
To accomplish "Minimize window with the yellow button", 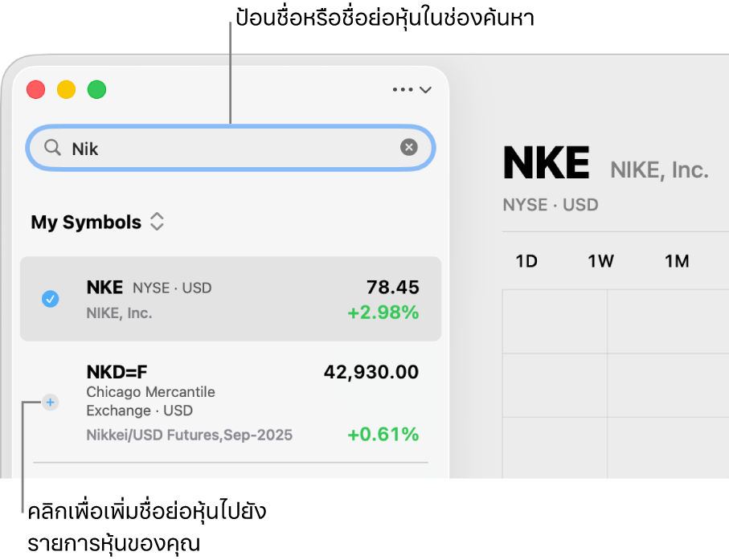I will point(67,89).
